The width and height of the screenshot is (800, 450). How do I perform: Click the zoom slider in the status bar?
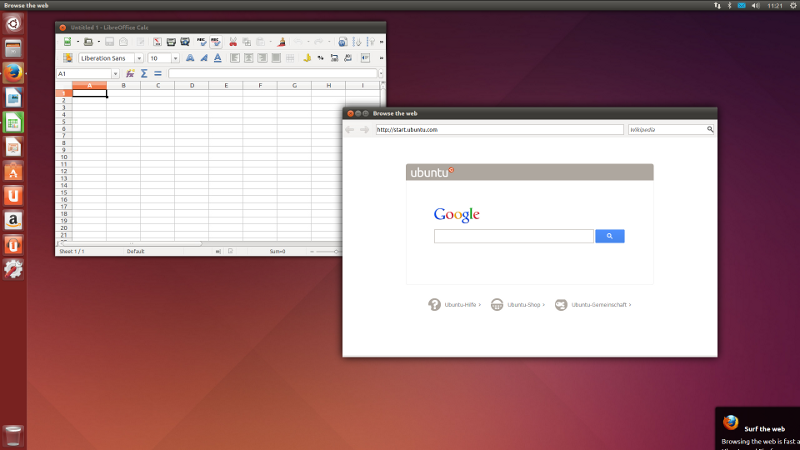tap(325, 251)
